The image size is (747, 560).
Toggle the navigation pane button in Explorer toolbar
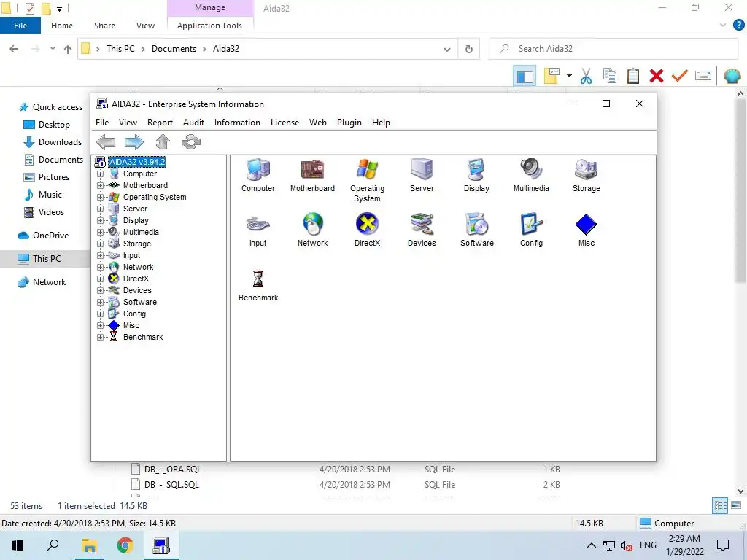pos(525,76)
